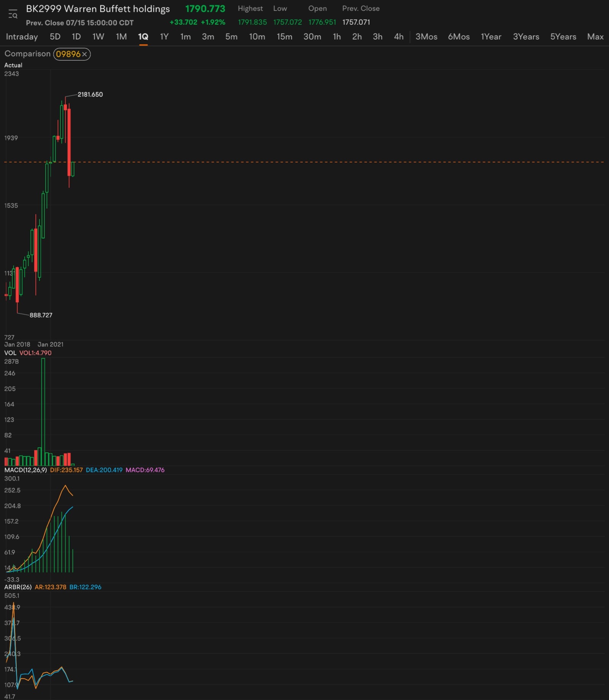Set the range to Max
The height and width of the screenshot is (700, 609).
(595, 37)
